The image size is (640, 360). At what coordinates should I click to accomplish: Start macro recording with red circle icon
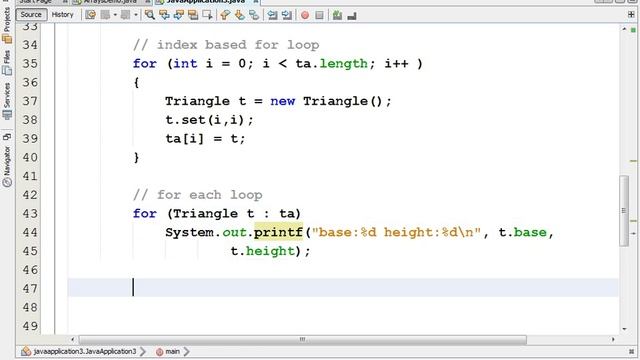[x=305, y=15]
